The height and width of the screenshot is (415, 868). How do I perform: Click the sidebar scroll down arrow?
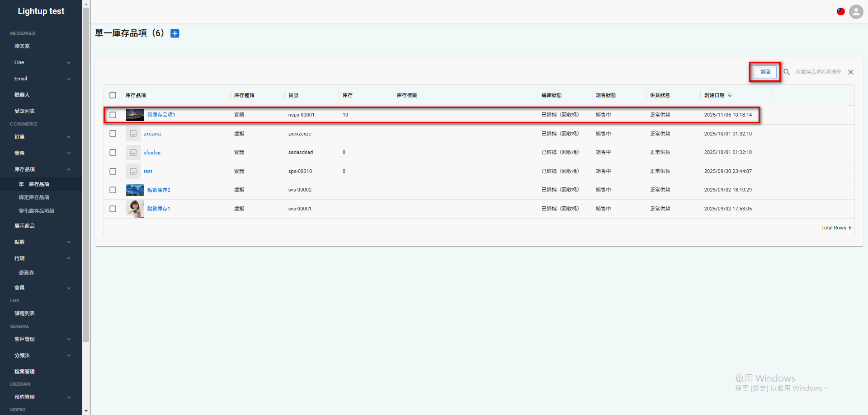click(x=86, y=411)
